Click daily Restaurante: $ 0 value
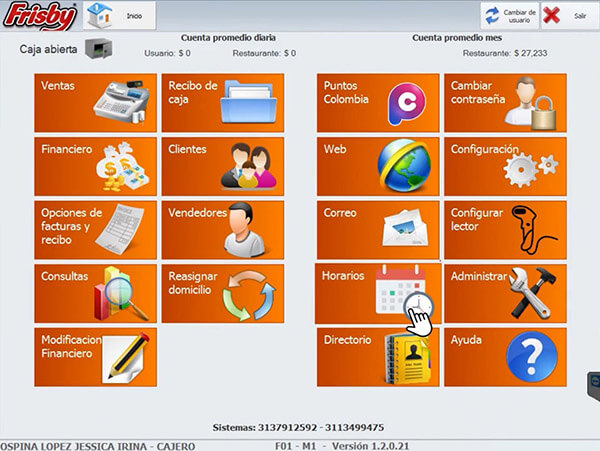This screenshot has width=600, height=451. coord(264,53)
